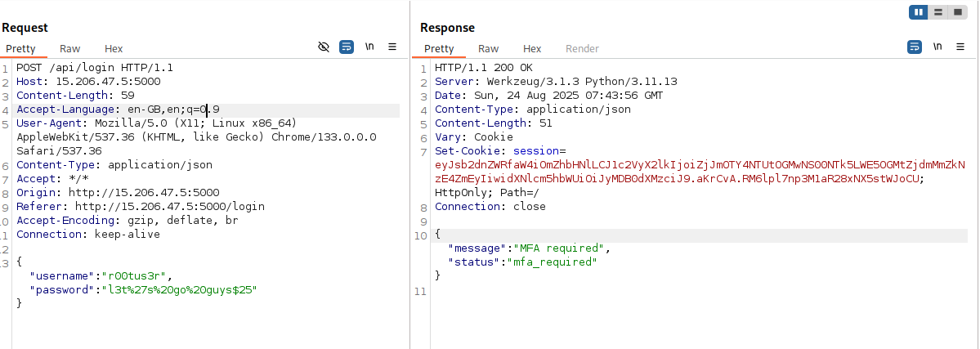Select the Pretty tab in the Request panel
980x349 pixels.
[21, 49]
